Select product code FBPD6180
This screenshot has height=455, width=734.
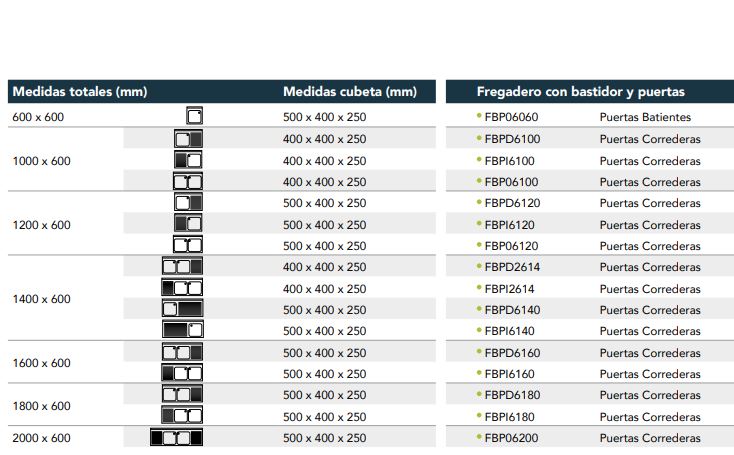point(512,395)
